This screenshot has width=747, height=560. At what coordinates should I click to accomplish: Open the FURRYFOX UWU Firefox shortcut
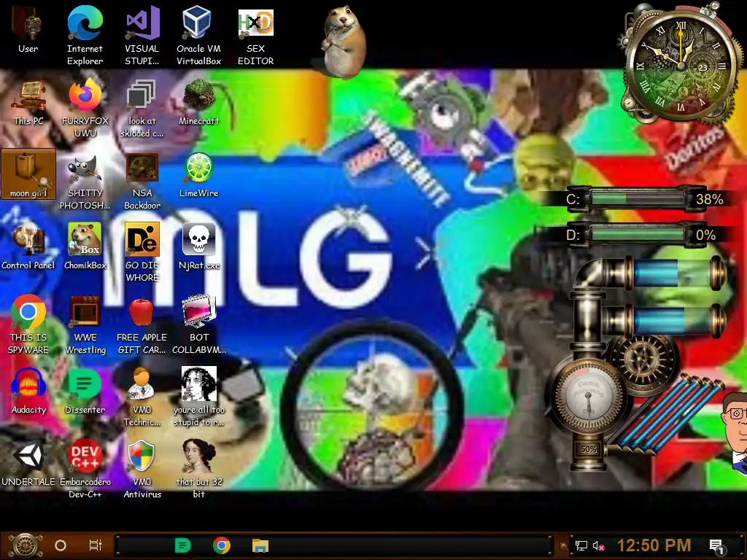click(x=85, y=108)
